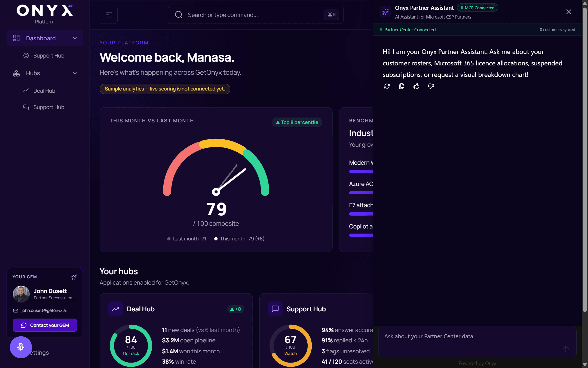Click the Powered by Onyx footer text
This screenshot has height=368, width=588.
[477, 363]
